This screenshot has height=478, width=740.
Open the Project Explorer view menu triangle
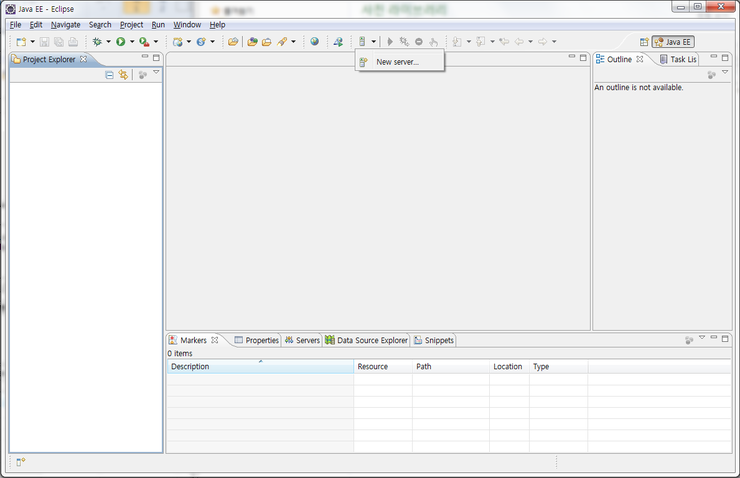(156, 72)
